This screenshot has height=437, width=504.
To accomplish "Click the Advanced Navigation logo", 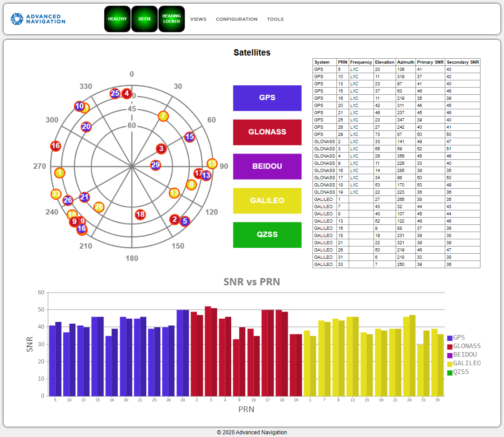I will pyautogui.click(x=38, y=19).
